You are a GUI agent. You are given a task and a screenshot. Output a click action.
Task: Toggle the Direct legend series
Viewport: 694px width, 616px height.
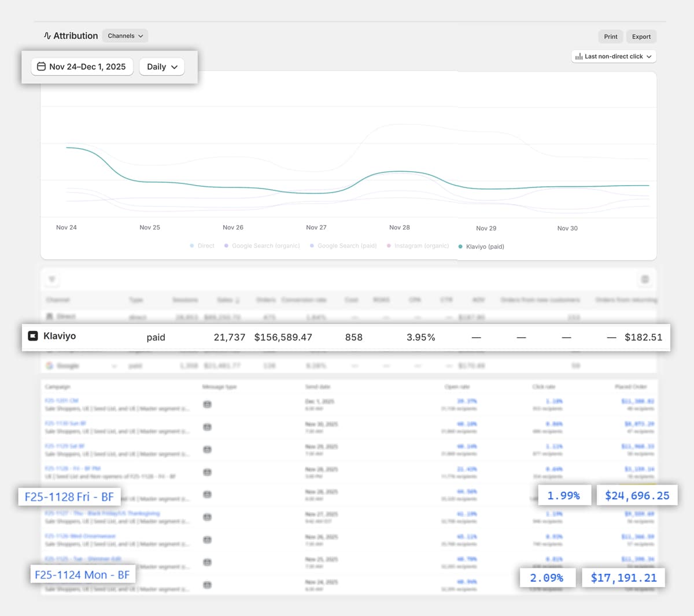tap(202, 246)
